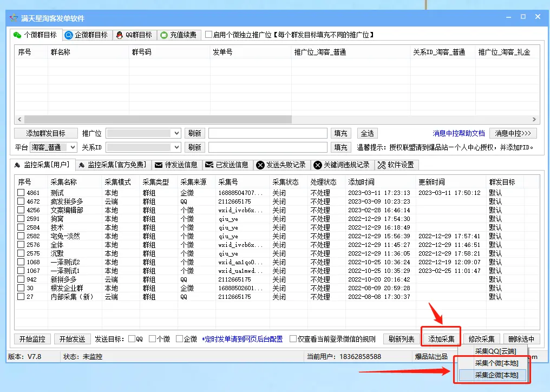Check the row 4861 测试 checkbox
Image resolution: width=550 pixels, height=392 pixels.
(21, 192)
